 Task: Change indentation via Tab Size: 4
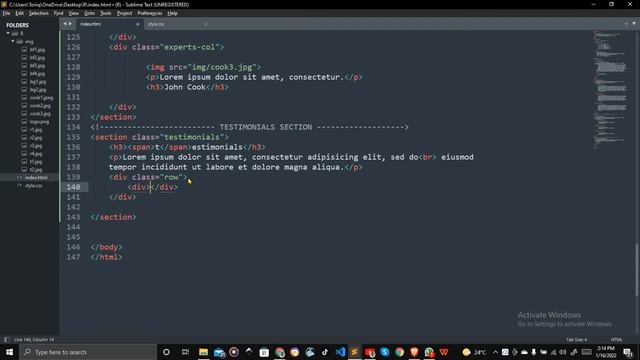576,340
